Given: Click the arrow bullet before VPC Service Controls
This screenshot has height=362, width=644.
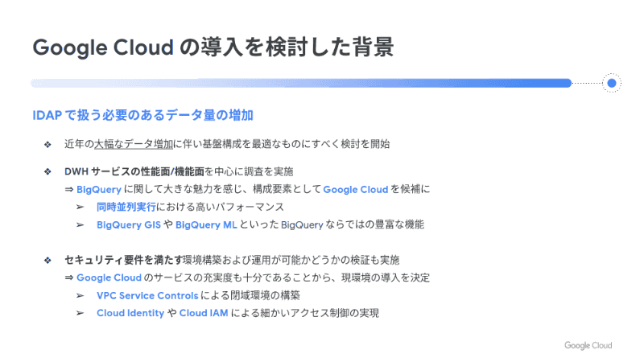Looking at the screenshot, I should point(80,295).
